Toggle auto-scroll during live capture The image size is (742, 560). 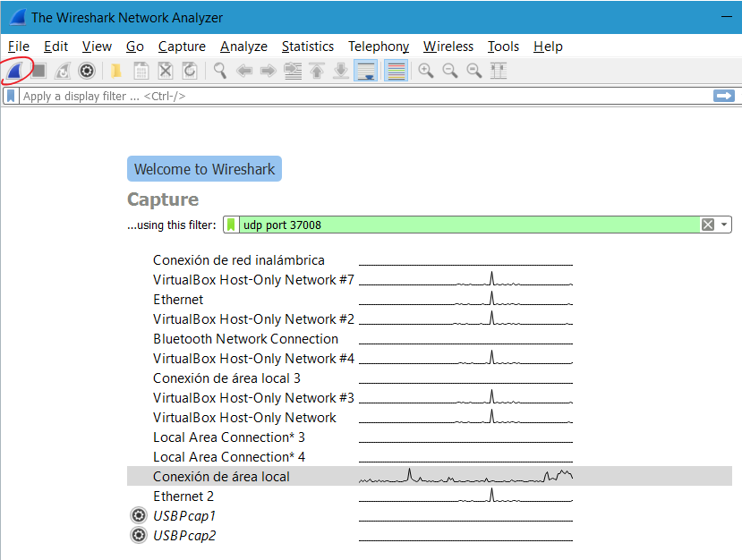click(366, 71)
